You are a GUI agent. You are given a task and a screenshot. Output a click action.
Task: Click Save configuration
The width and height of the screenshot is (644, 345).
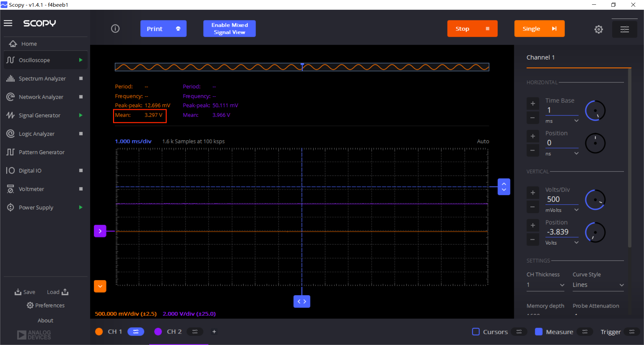(x=25, y=292)
